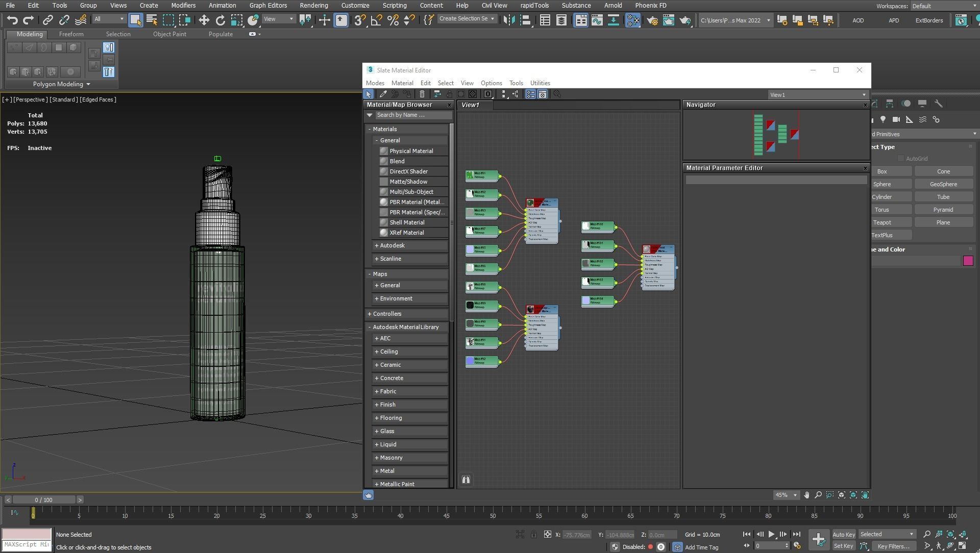
Task: Click the Pick Material from Object eyedropper
Action: [383, 94]
